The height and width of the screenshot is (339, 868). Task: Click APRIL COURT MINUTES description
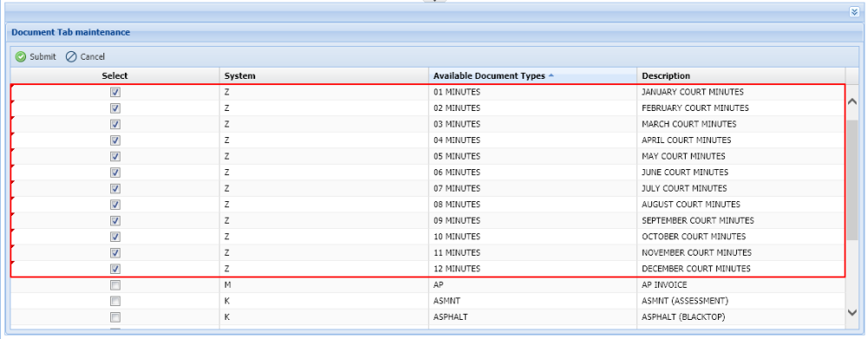(687, 140)
